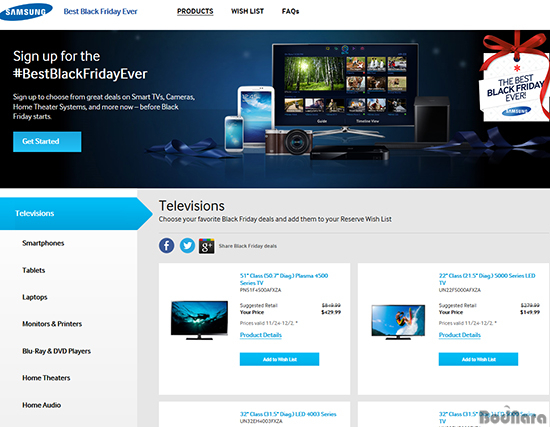550x427 pixels.
Task: Open the 32" Class LED 4003 Series title link
Action: tap(288, 414)
